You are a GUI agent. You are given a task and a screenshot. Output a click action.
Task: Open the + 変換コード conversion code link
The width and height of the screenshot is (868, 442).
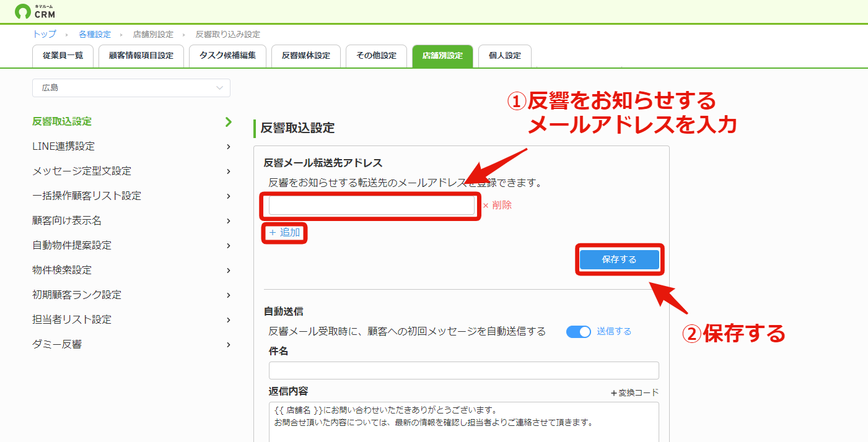[x=634, y=392]
